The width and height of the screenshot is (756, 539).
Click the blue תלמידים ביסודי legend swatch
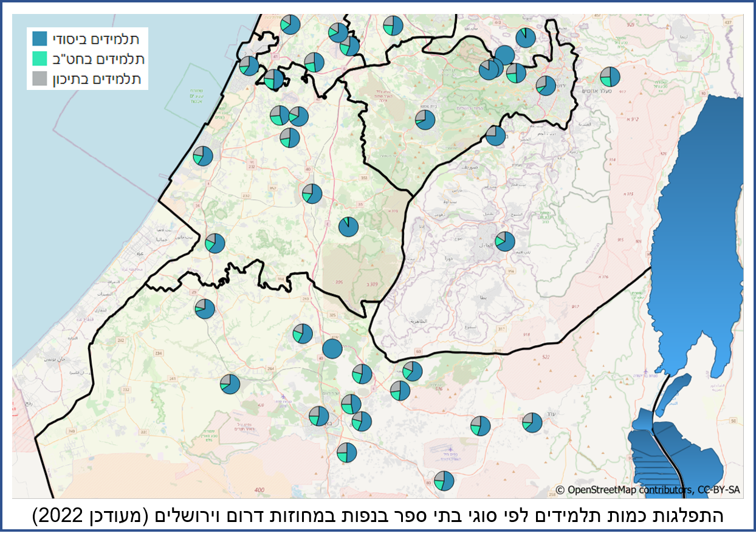click(41, 39)
